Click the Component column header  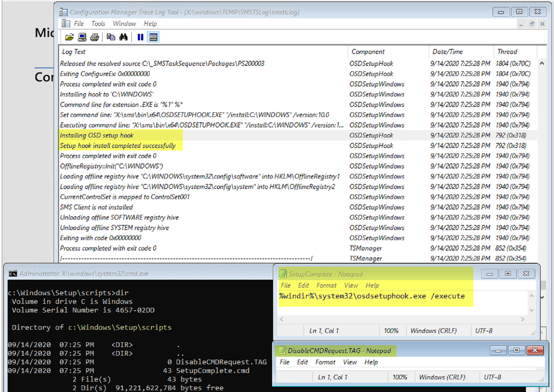(x=368, y=52)
